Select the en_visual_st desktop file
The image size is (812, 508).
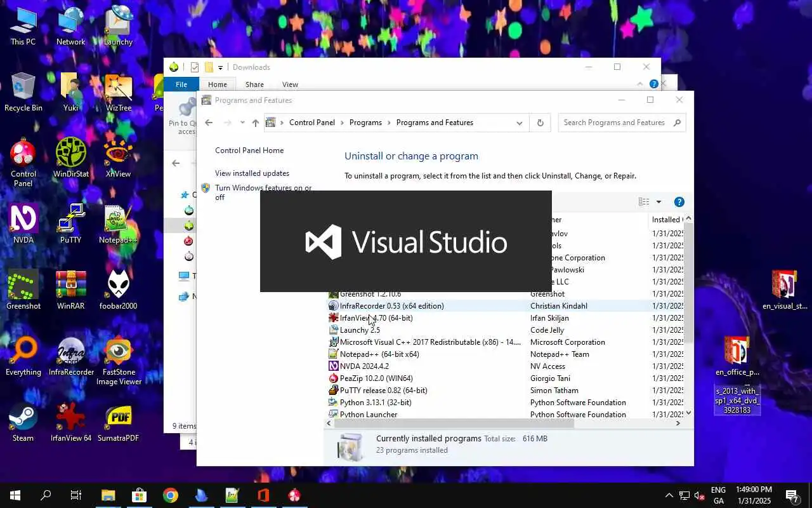pyautogui.click(x=785, y=291)
